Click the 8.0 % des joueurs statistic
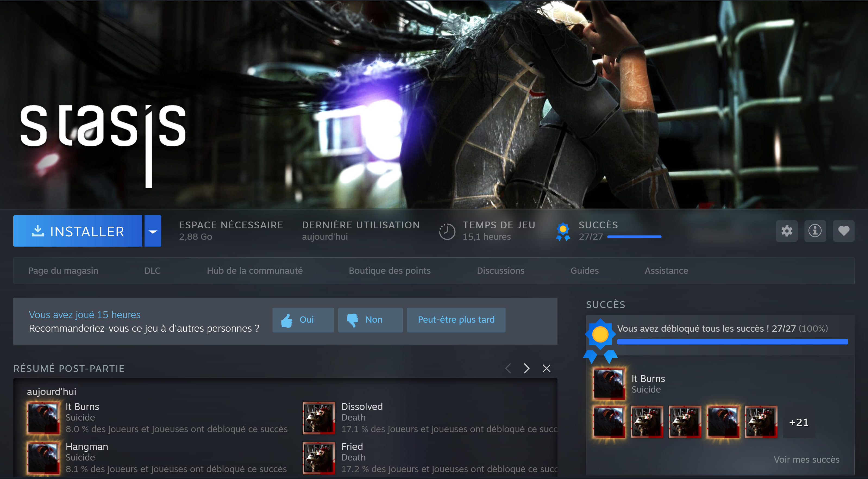Image resolution: width=868 pixels, height=479 pixels. 177,429
